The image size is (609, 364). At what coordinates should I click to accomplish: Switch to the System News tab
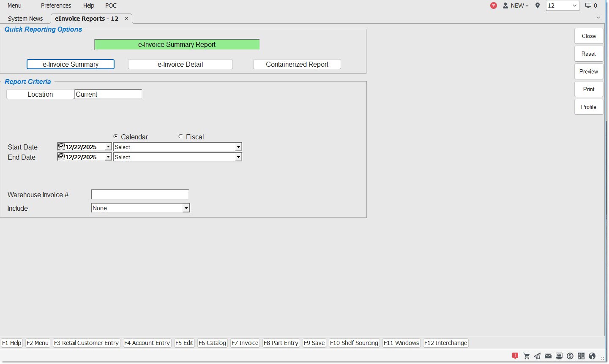(25, 19)
